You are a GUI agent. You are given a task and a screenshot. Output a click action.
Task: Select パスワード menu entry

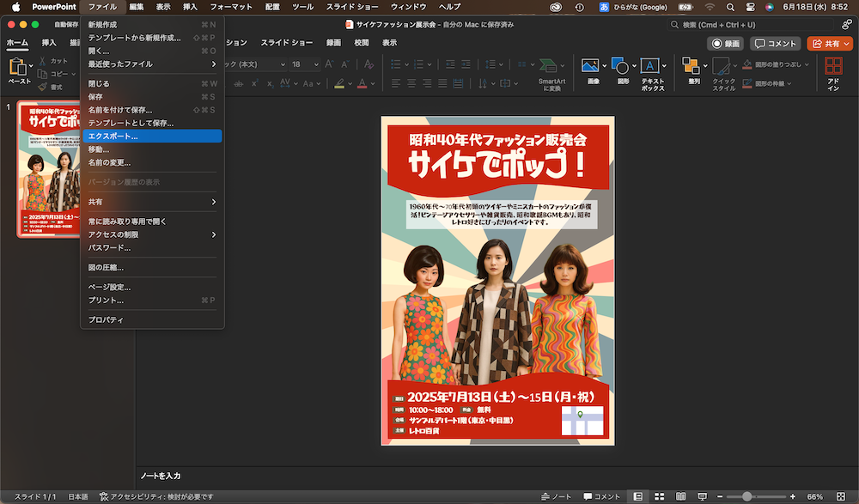point(152,247)
